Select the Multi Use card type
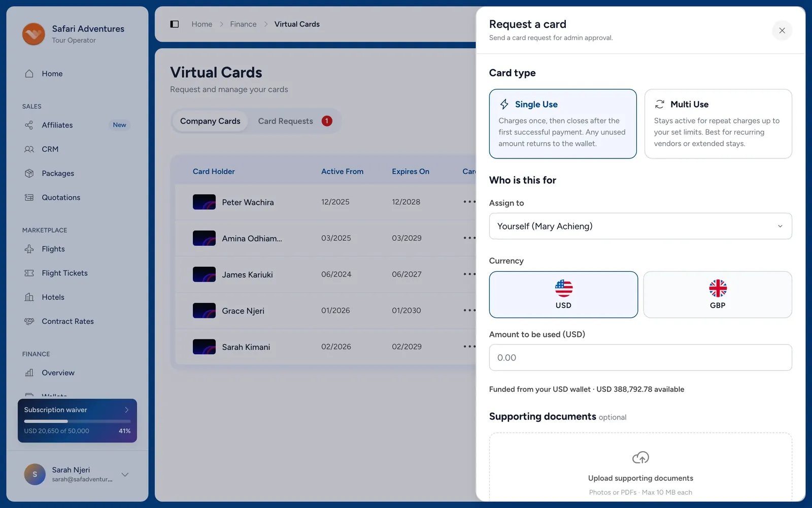Viewport: 812px width, 508px height. tap(718, 124)
